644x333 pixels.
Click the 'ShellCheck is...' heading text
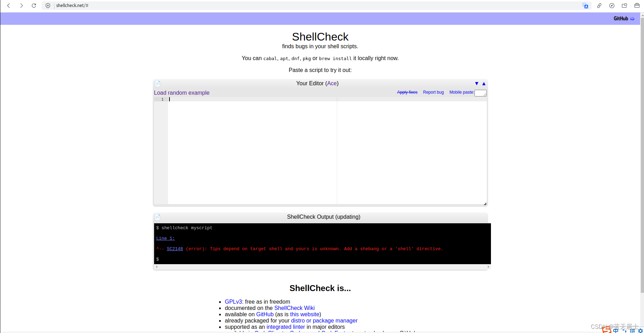320,288
